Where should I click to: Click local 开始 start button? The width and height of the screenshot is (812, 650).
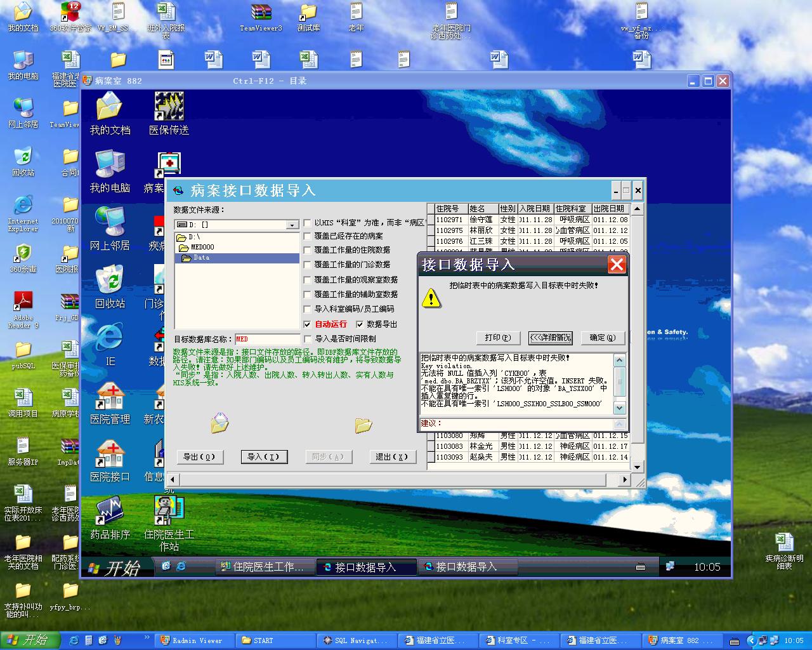(30, 640)
